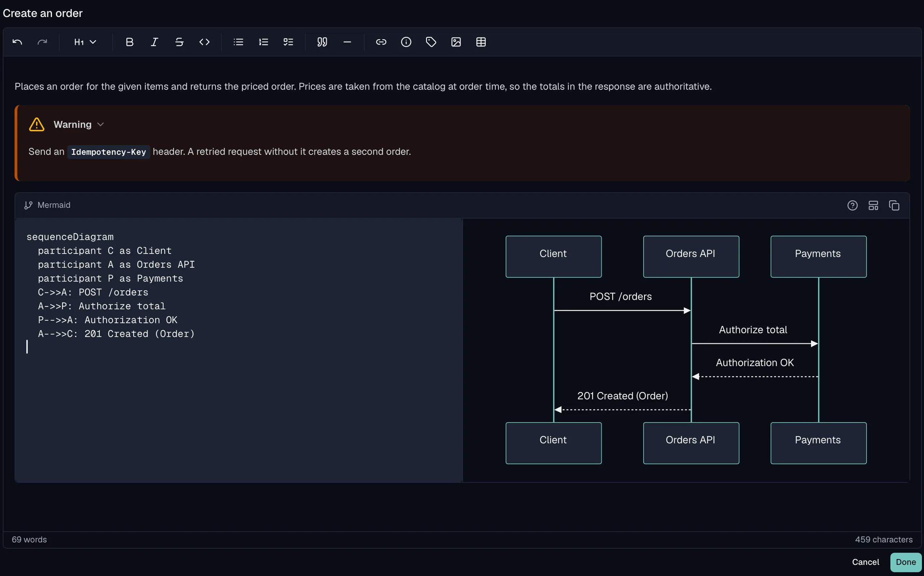Click the 'participant P as Payments' line
The image size is (924, 576).
click(110, 278)
